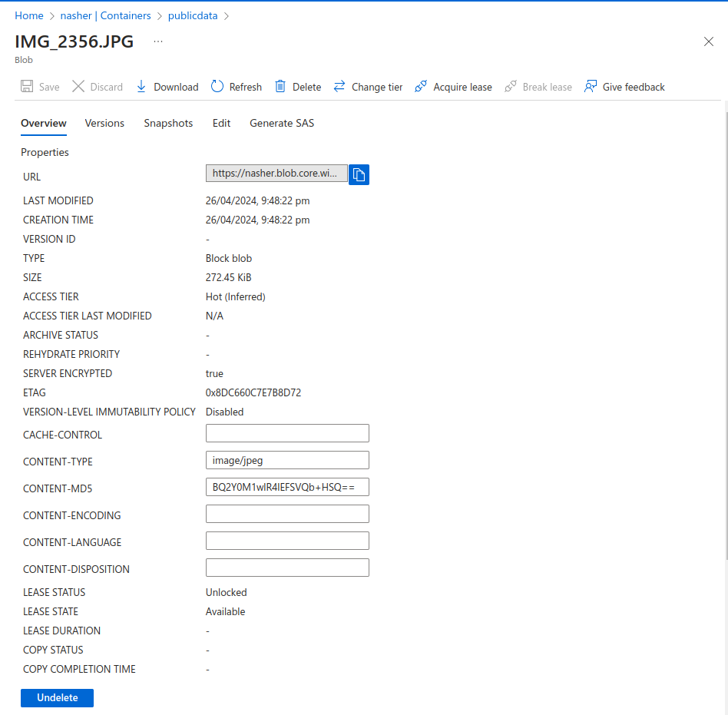Open Give feedback
Viewport: 728px width, 715px height.
tap(624, 87)
